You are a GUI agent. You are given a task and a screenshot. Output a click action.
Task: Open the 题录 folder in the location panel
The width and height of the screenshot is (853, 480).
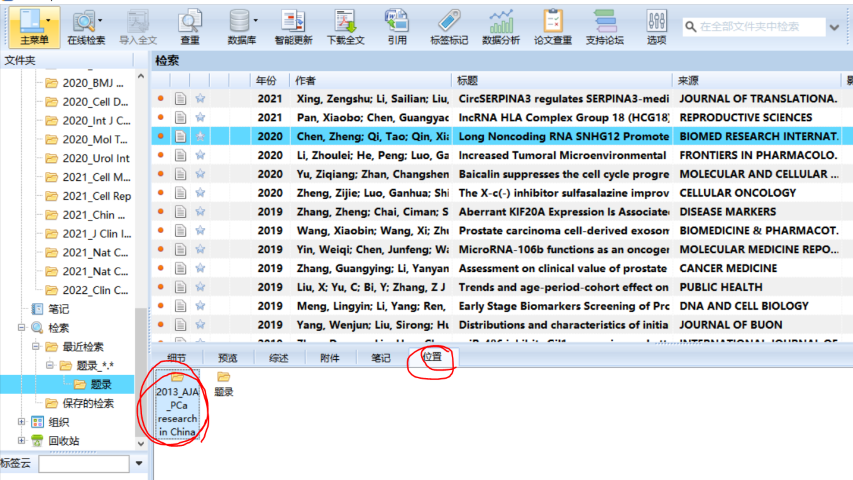click(x=224, y=384)
